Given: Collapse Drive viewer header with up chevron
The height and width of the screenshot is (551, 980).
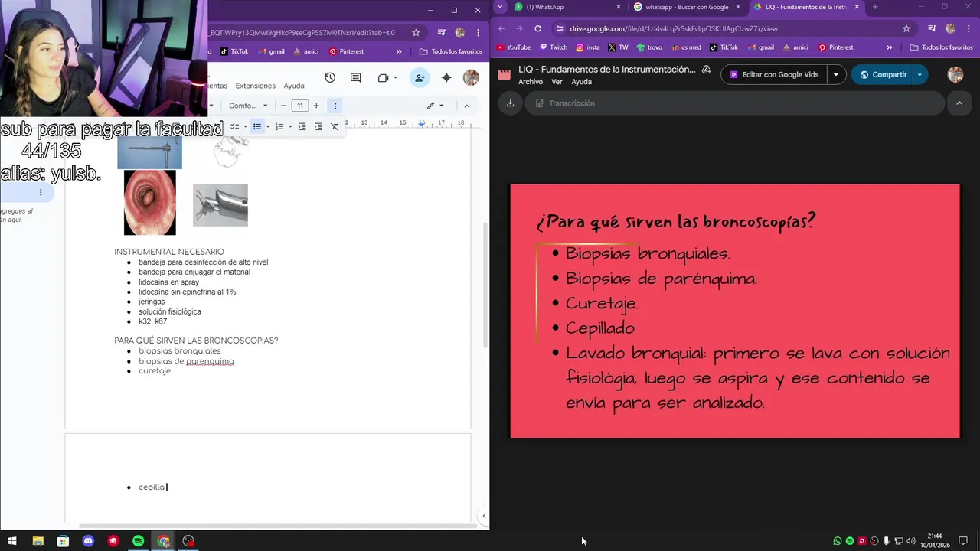Looking at the screenshot, I should (x=959, y=103).
